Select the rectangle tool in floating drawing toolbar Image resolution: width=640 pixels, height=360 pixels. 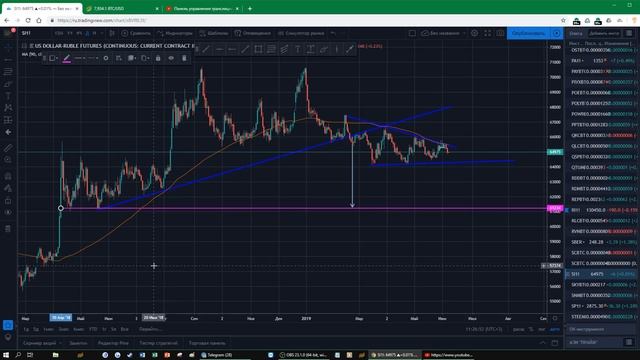click(x=258, y=49)
